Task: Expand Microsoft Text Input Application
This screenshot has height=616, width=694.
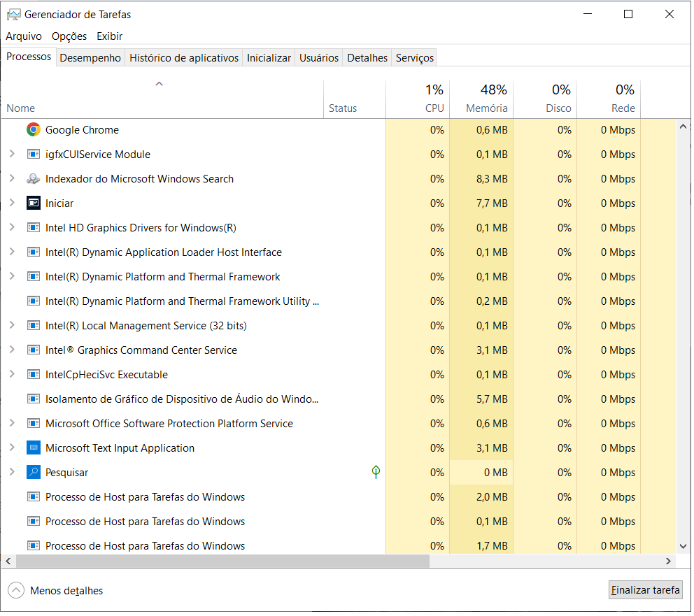Action: click(x=13, y=447)
